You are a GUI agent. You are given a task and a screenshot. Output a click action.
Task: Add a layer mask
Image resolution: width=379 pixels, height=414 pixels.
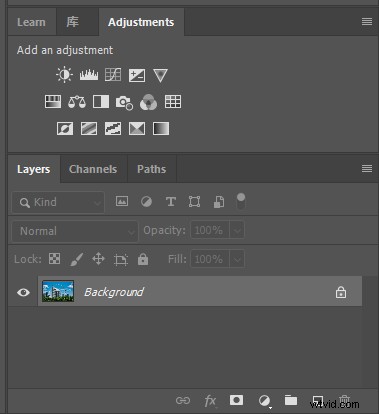coord(236,400)
